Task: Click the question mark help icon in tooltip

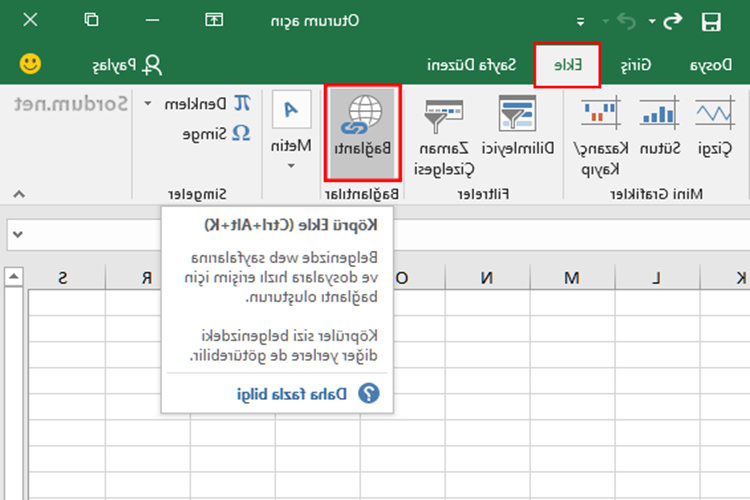Action: coord(369,393)
